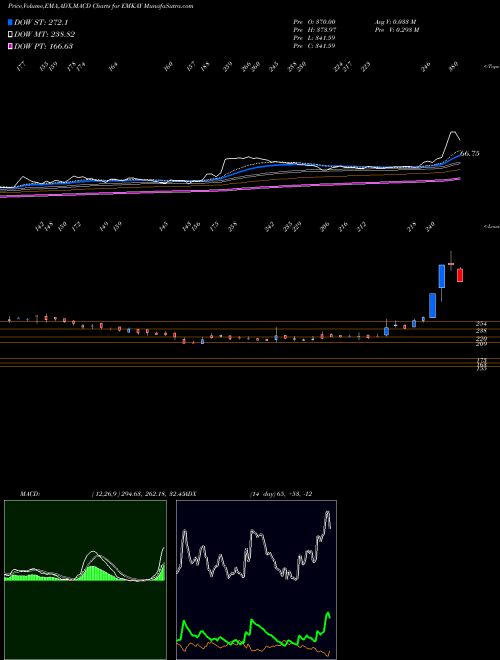Click the 164 top price label
This screenshot has width=500, height=660.
coord(113,67)
